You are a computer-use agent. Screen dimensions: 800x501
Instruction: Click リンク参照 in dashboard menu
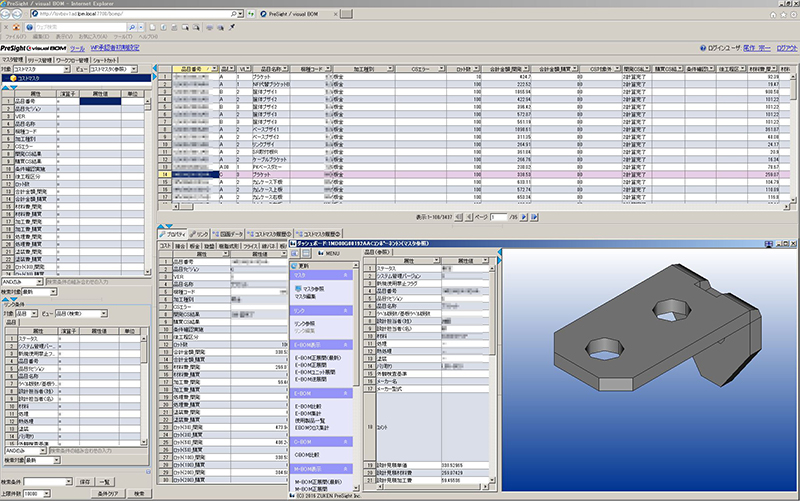pyautogui.click(x=305, y=323)
